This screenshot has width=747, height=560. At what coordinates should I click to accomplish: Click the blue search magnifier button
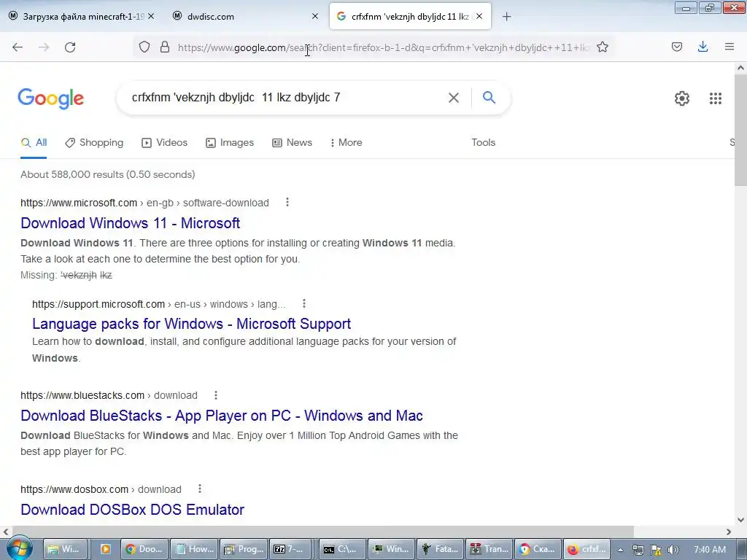489,97
